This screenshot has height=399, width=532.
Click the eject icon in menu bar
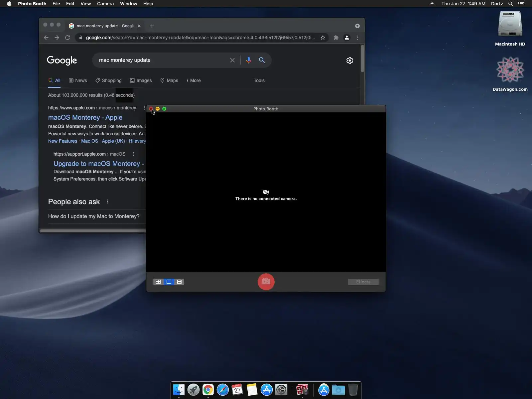[432, 4]
